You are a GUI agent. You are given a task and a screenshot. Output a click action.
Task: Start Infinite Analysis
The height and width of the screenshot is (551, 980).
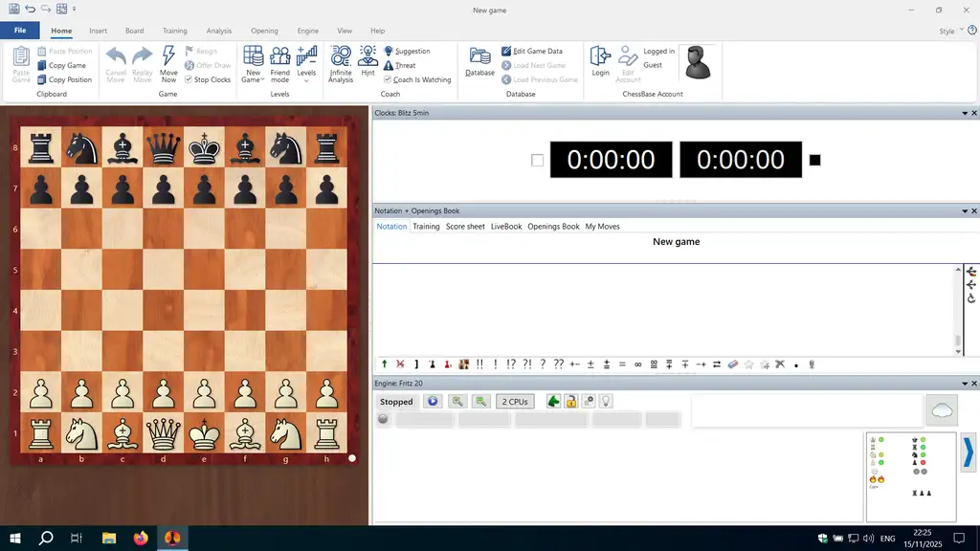341,63
